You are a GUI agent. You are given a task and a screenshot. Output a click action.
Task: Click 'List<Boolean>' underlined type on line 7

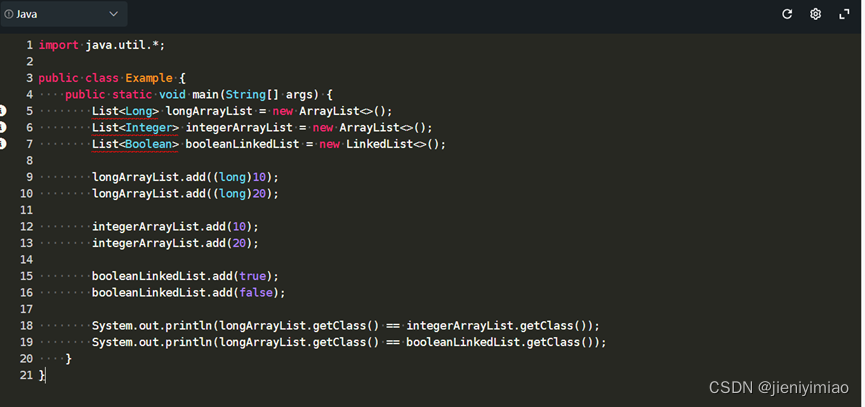[136, 144]
